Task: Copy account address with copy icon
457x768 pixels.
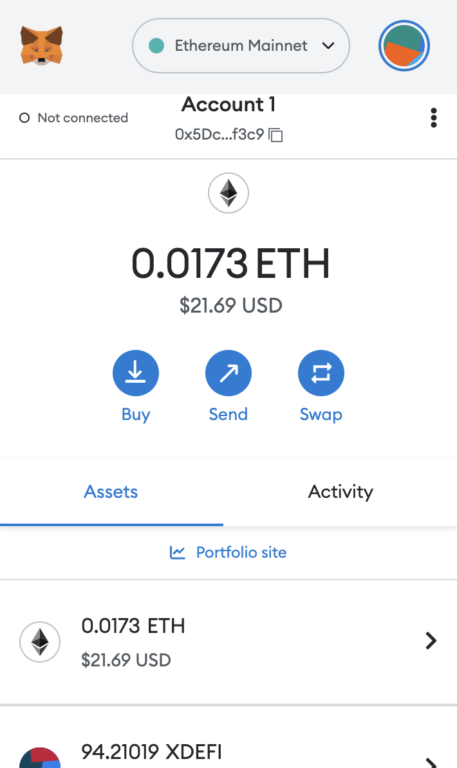Action: pyautogui.click(x=276, y=135)
